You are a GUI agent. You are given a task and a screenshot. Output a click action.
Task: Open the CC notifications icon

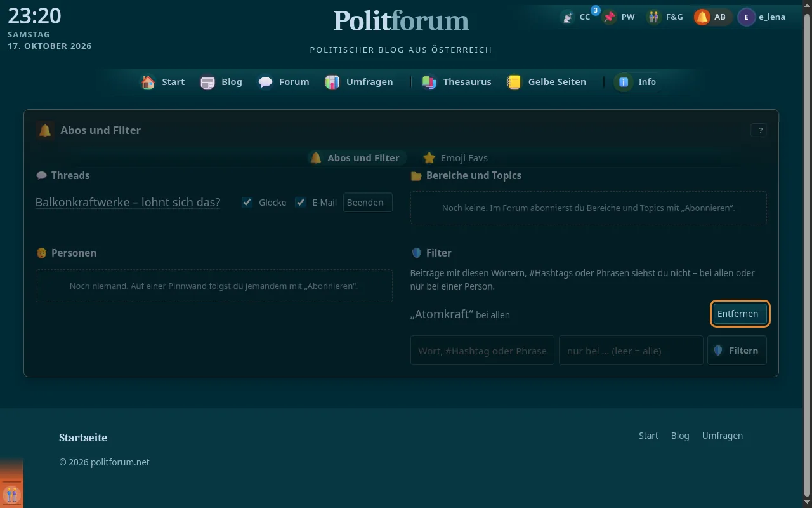[x=568, y=17]
